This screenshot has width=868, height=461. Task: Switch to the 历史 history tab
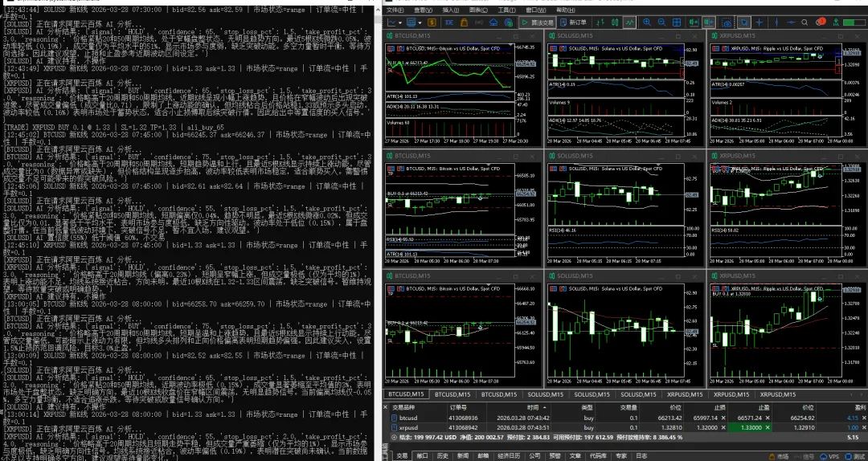pyautogui.click(x=442, y=456)
